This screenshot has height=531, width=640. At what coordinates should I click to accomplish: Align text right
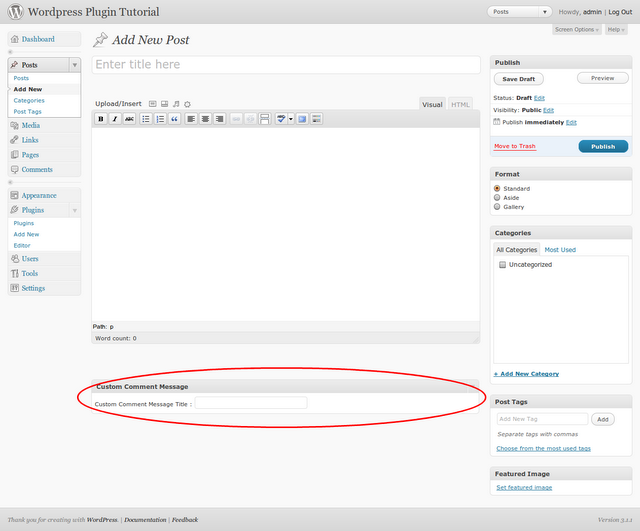tap(219, 119)
